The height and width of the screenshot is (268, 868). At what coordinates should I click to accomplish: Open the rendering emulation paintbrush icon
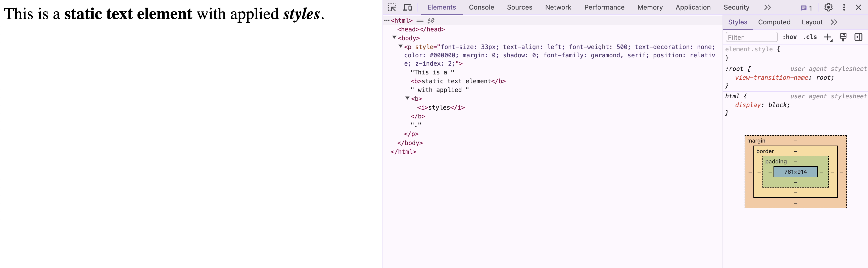click(843, 37)
